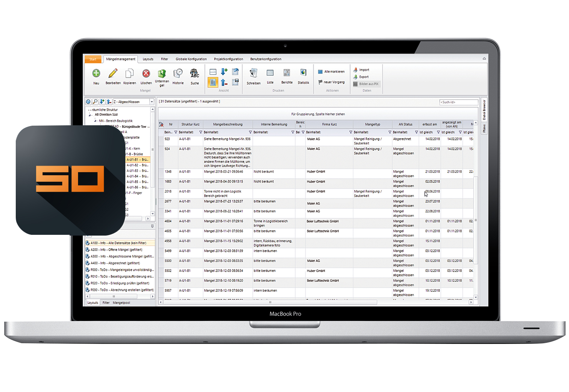Open the Historie clock icon
This screenshot has width=569, height=392.
point(178,73)
